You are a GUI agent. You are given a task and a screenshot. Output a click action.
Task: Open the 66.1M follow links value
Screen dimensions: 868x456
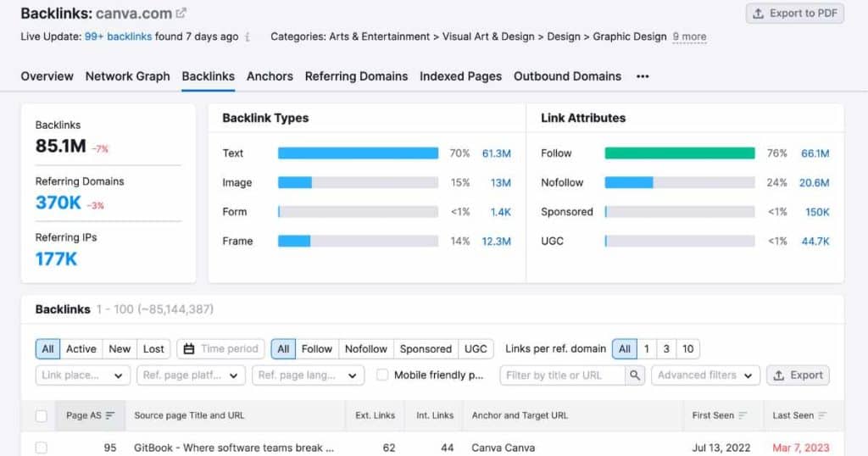click(x=815, y=153)
